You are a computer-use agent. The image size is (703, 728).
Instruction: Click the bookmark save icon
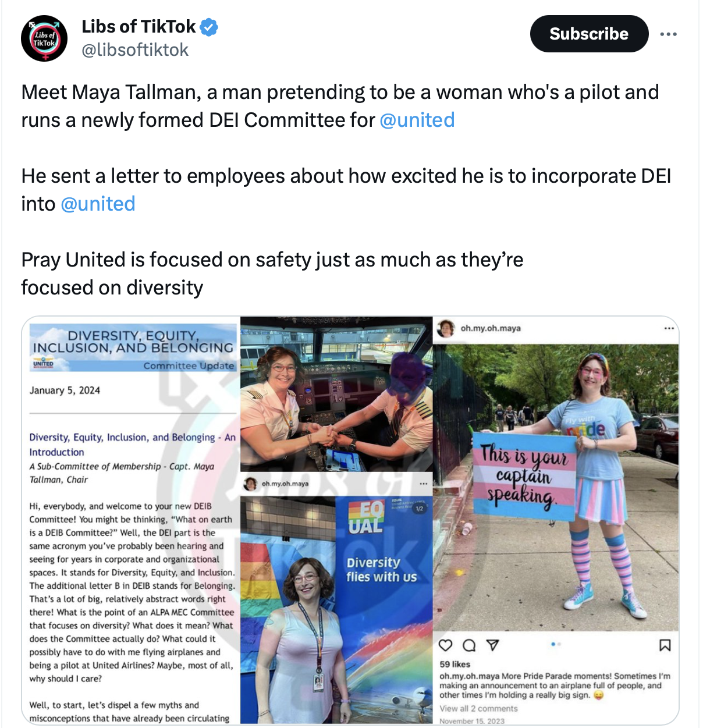(x=665, y=645)
